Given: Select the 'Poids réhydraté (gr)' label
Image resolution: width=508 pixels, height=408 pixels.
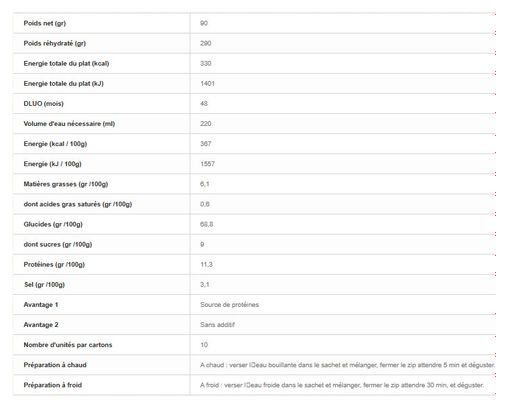Looking at the screenshot, I should point(55,43).
